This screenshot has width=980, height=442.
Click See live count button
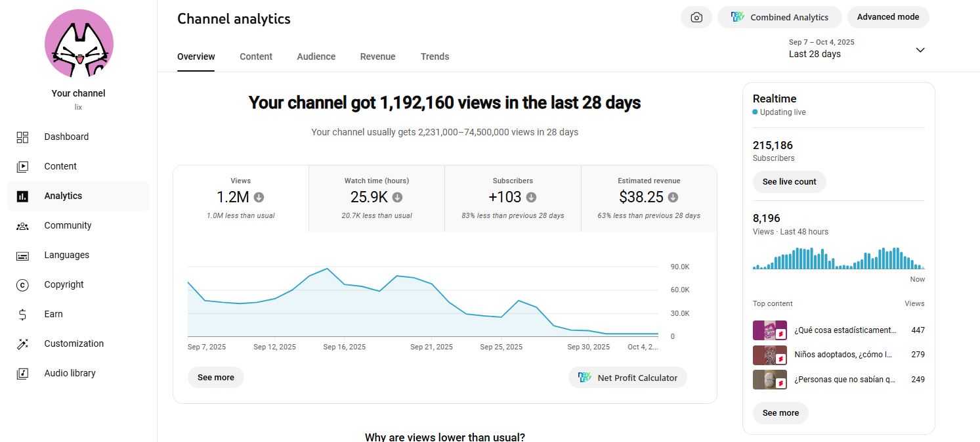point(789,182)
